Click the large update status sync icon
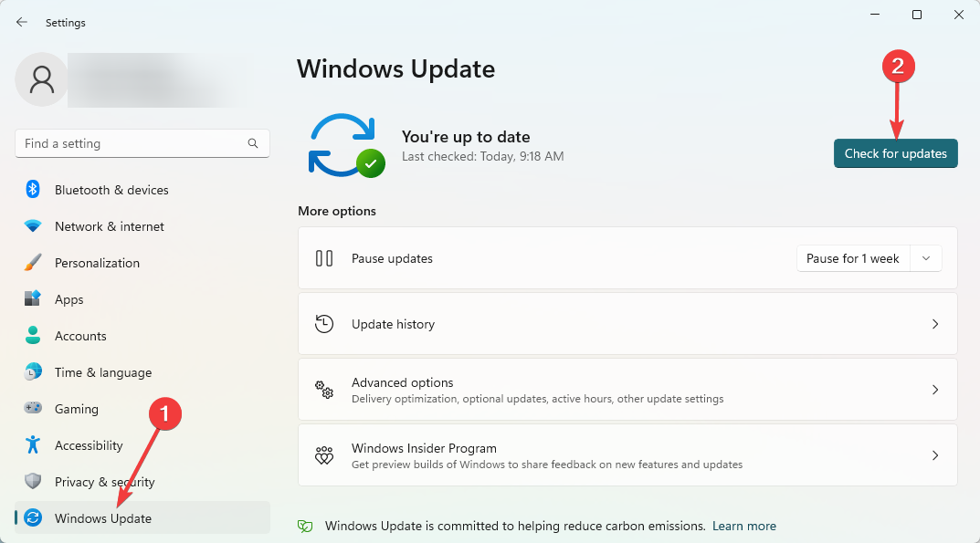The height and width of the screenshot is (543, 980). (346, 145)
